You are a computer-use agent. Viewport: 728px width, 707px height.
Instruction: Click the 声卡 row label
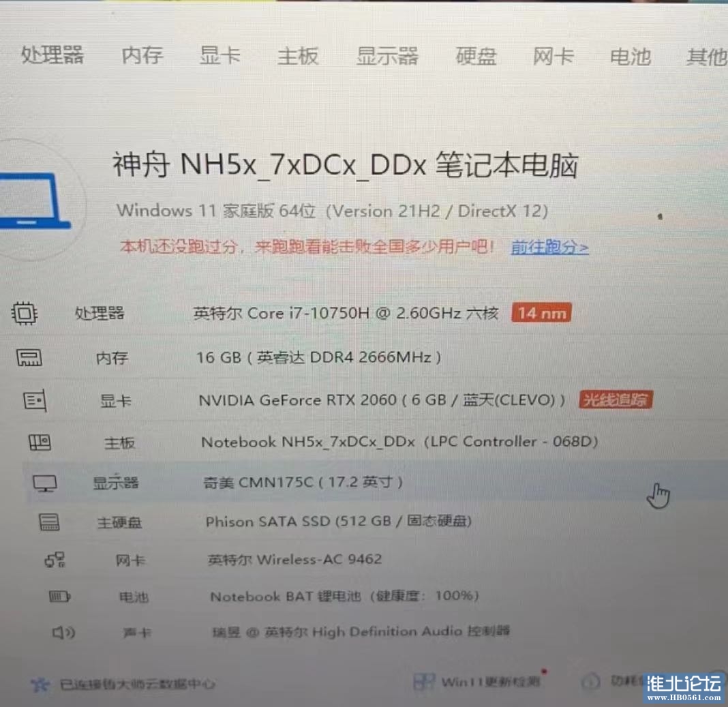point(137,633)
